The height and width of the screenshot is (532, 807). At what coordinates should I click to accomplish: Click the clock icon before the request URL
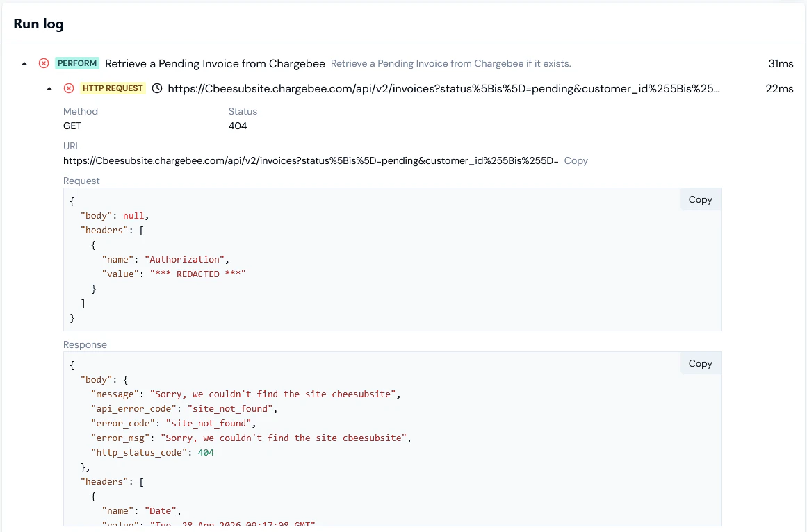point(157,88)
